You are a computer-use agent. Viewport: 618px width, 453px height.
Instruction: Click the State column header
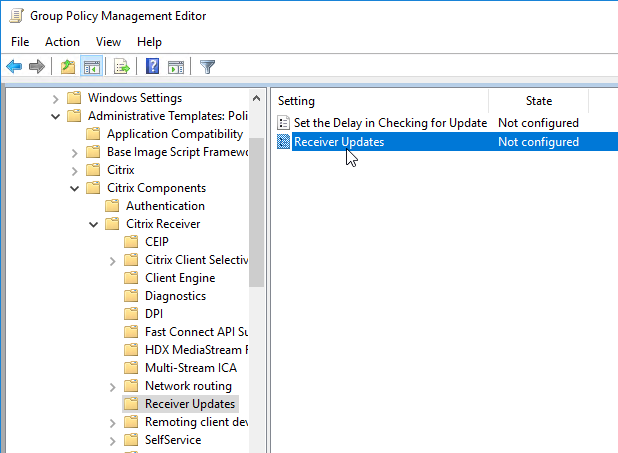(538, 101)
